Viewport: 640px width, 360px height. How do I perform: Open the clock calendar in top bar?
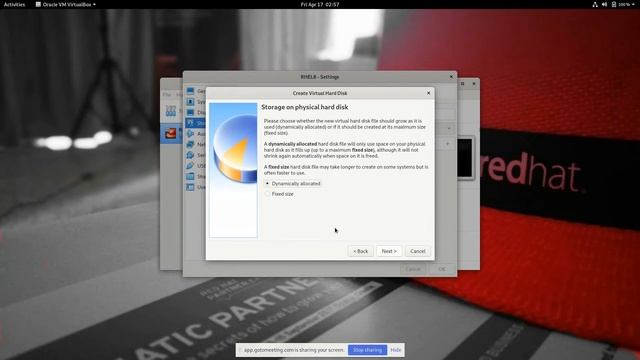(320, 4)
